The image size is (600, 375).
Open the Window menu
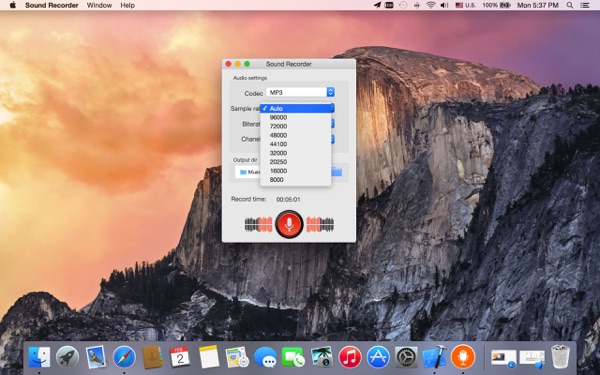point(99,5)
